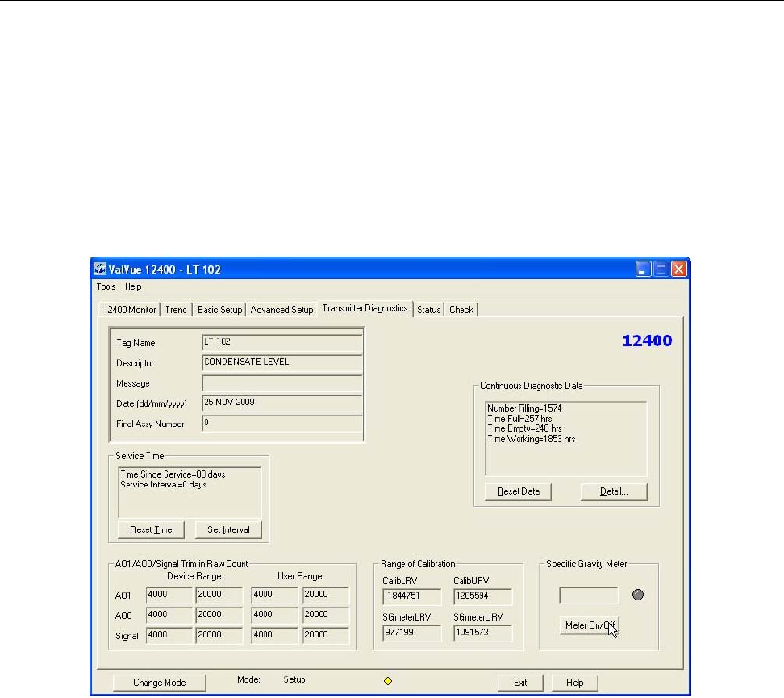784x698 pixels.
Task: Toggle the Meter On/Off button
Action: (589, 625)
